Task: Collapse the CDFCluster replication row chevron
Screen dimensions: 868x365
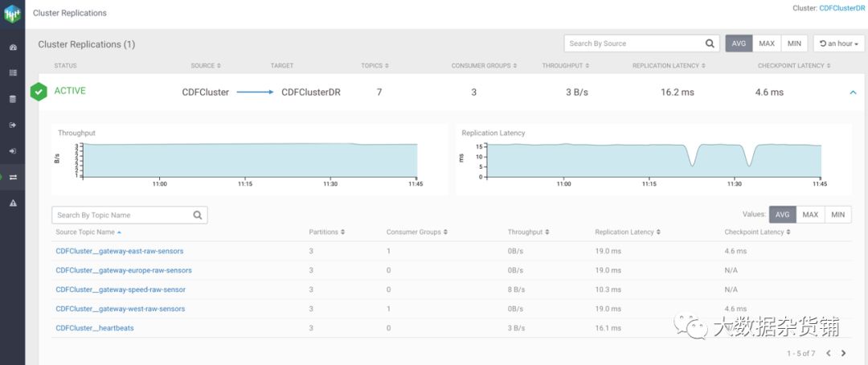Action: 853,92
